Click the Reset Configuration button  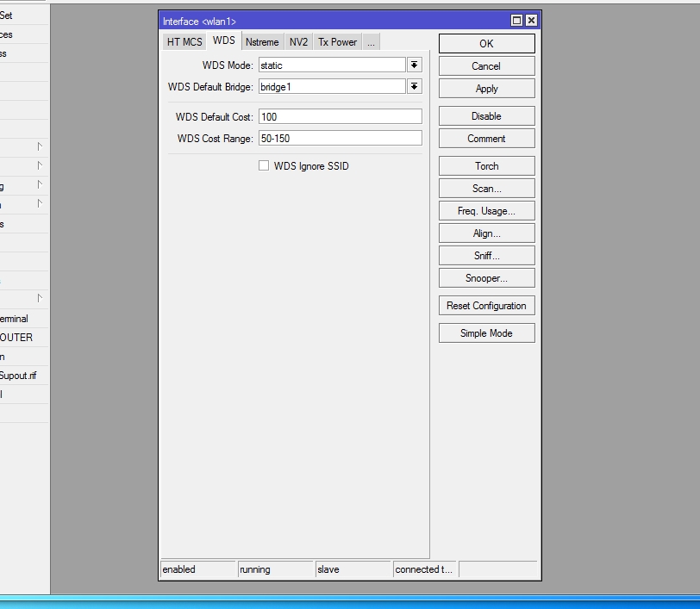point(486,306)
